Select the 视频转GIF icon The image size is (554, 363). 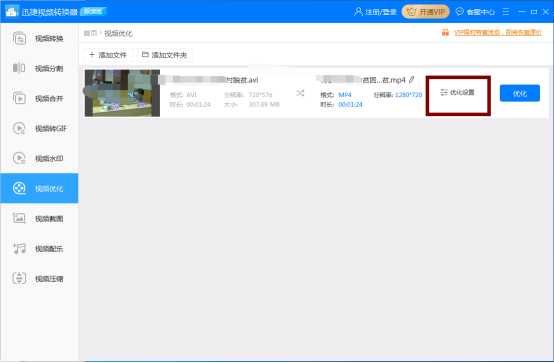tap(19, 128)
